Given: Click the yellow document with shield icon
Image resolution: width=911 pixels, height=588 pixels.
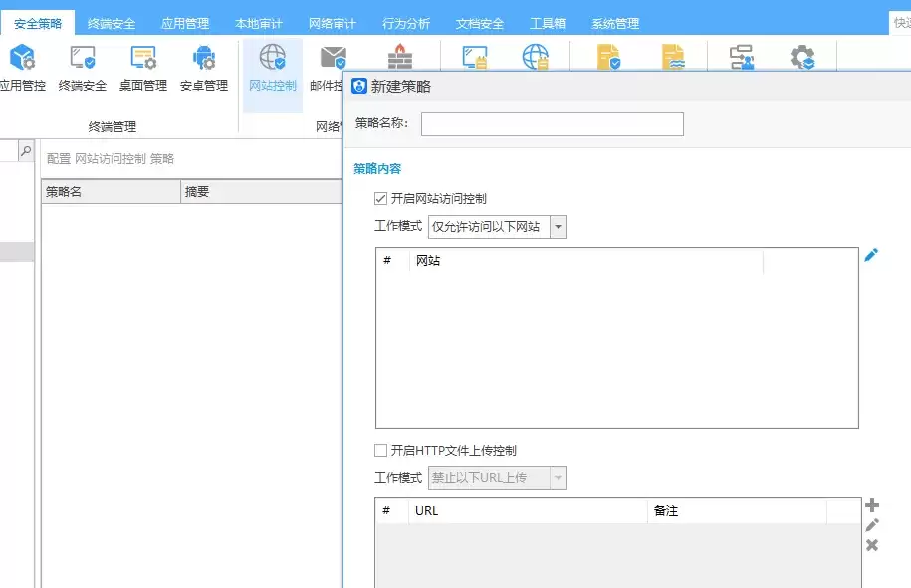Looking at the screenshot, I should 608,57.
